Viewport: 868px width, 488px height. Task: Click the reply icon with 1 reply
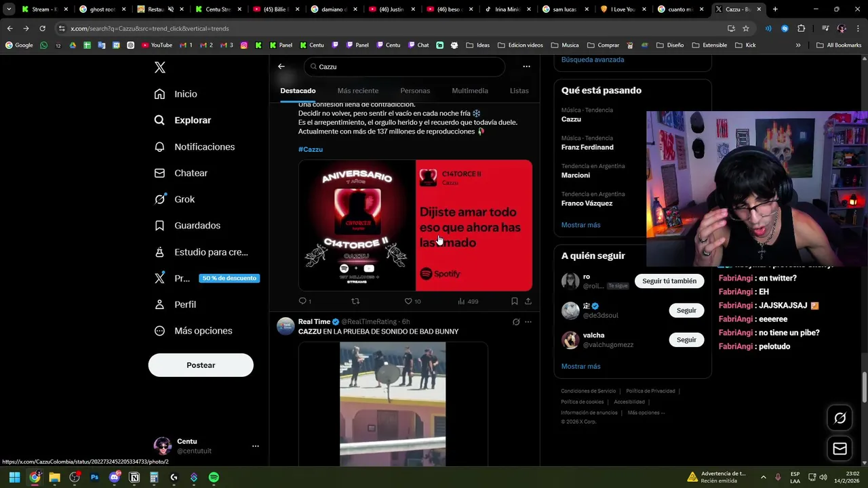tap(305, 301)
